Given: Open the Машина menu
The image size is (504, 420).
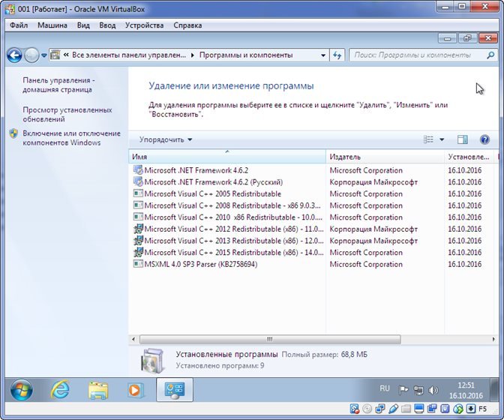Looking at the screenshot, I should pos(52,25).
